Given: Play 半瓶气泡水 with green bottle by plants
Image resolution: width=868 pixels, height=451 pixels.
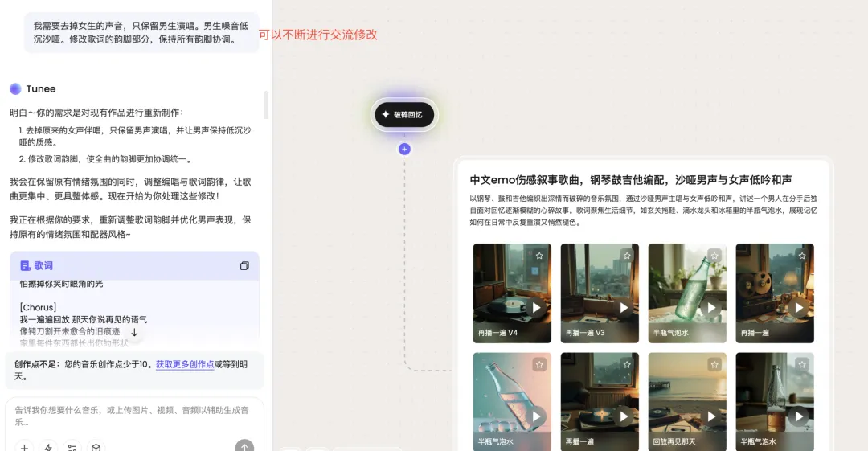Looking at the screenshot, I should coord(710,307).
